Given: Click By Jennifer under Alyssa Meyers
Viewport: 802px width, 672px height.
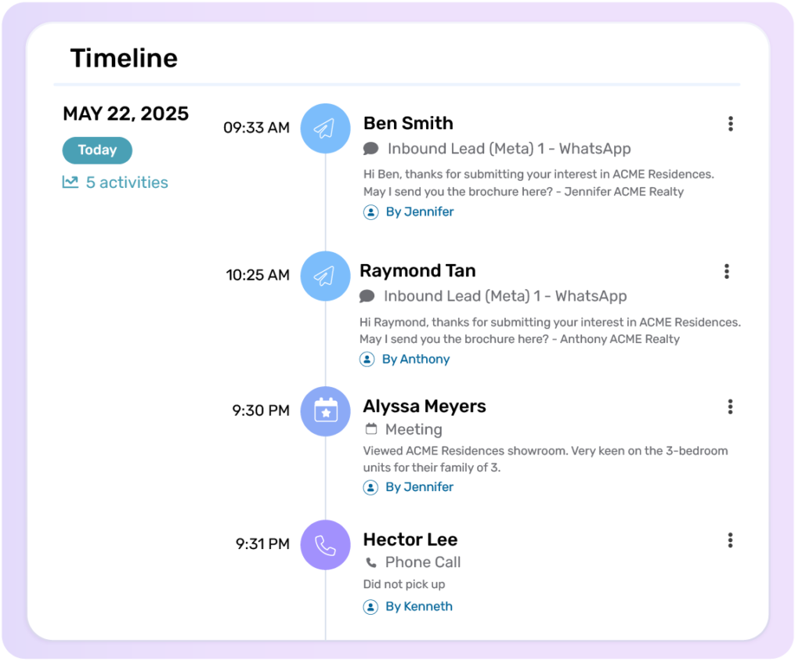Looking at the screenshot, I should [x=419, y=487].
